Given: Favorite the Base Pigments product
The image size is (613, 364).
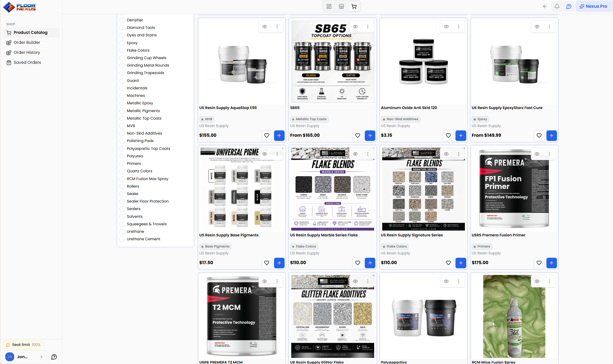Looking at the screenshot, I should 267,263.
